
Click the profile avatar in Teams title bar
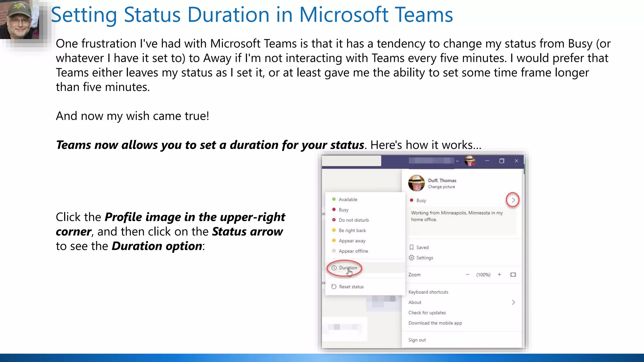tap(470, 161)
